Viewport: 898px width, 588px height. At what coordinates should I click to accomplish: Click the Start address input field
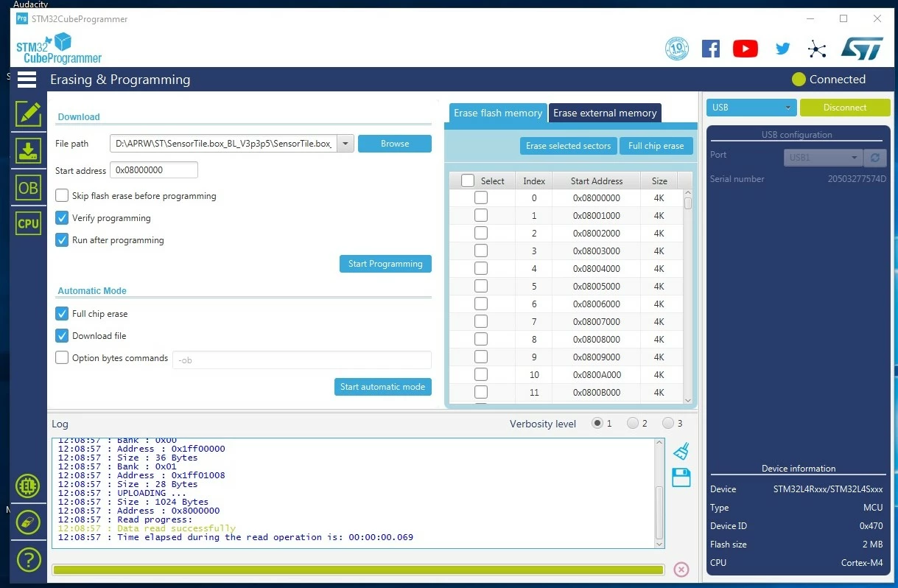tap(154, 170)
